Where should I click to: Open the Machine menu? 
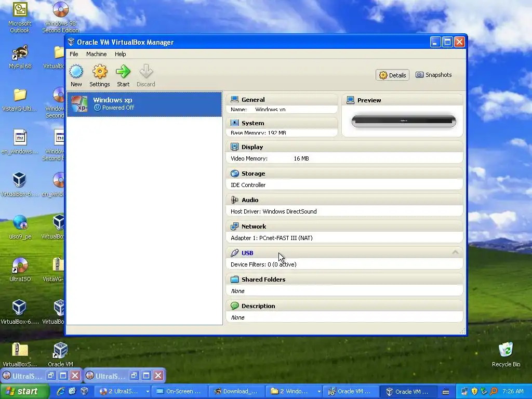pyautogui.click(x=96, y=54)
